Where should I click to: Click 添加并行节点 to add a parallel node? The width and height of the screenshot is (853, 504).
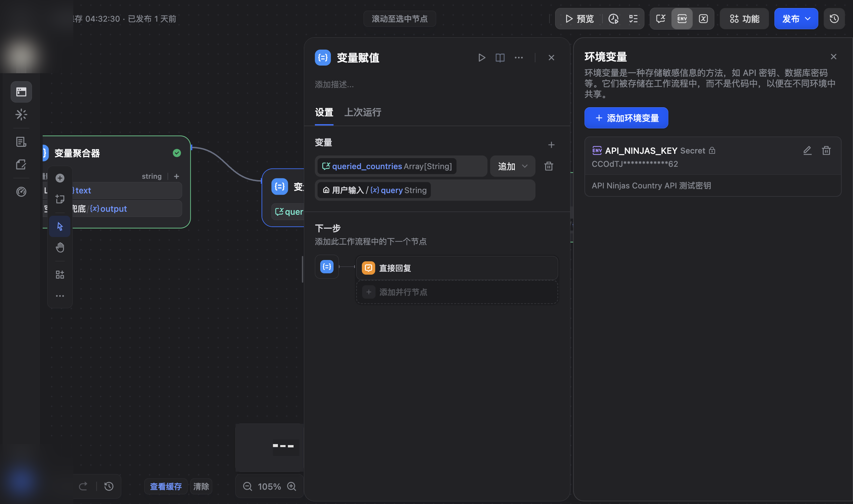pyautogui.click(x=457, y=292)
